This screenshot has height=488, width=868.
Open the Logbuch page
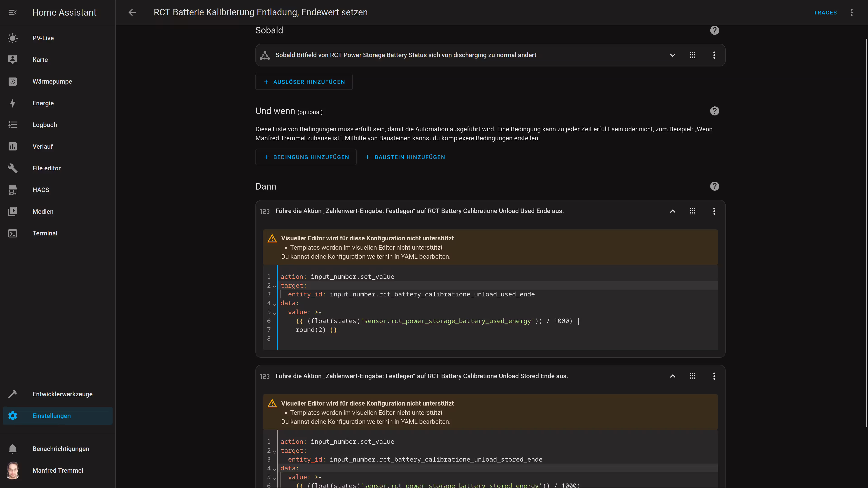pos(58,125)
